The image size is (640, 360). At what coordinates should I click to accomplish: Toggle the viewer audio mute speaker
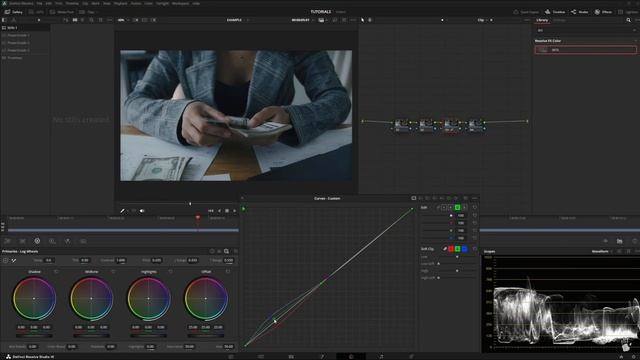142,211
